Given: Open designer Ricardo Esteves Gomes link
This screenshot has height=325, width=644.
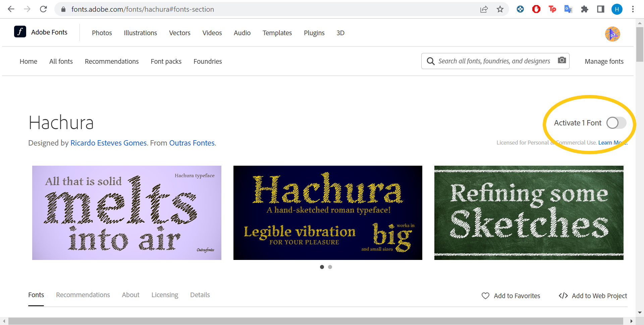Looking at the screenshot, I should [109, 143].
